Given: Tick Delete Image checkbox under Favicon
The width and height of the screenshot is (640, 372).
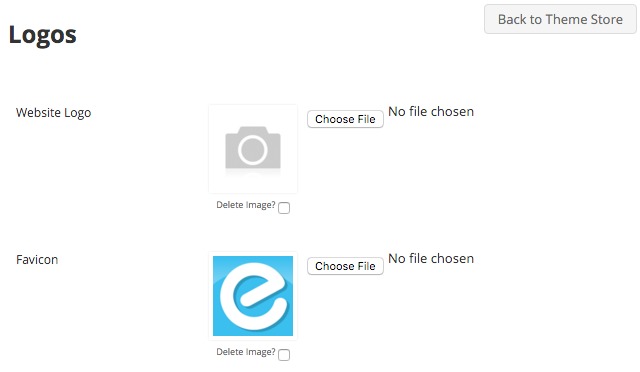Looking at the screenshot, I should pyautogui.click(x=284, y=355).
